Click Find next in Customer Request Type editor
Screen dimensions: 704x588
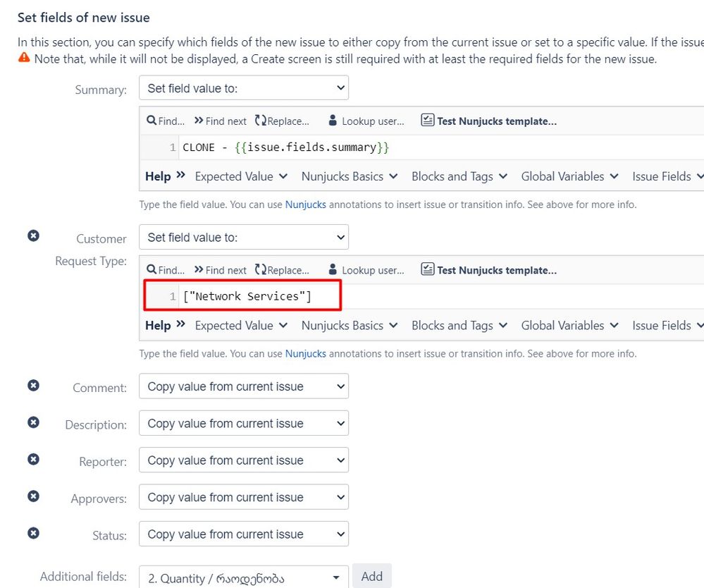(x=221, y=270)
